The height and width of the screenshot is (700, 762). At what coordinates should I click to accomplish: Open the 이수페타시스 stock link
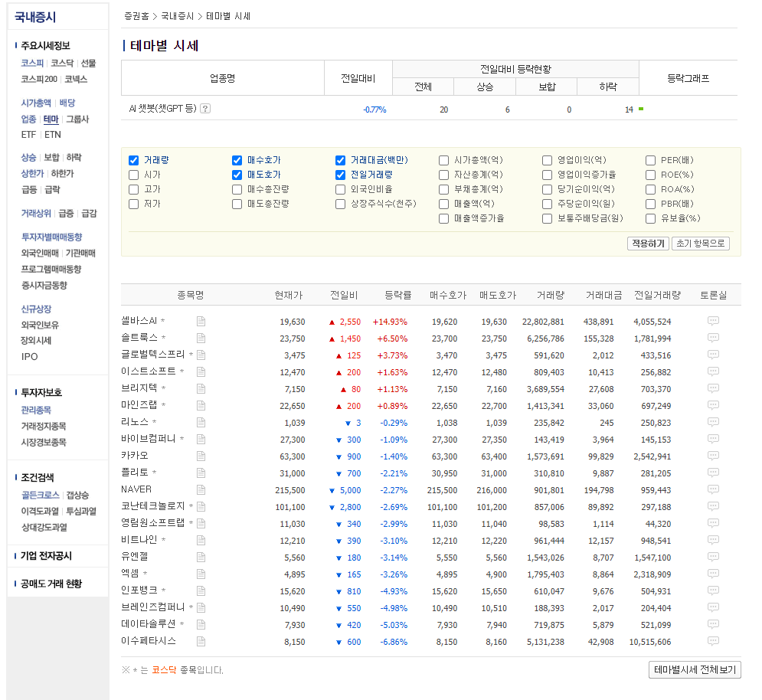click(x=149, y=641)
